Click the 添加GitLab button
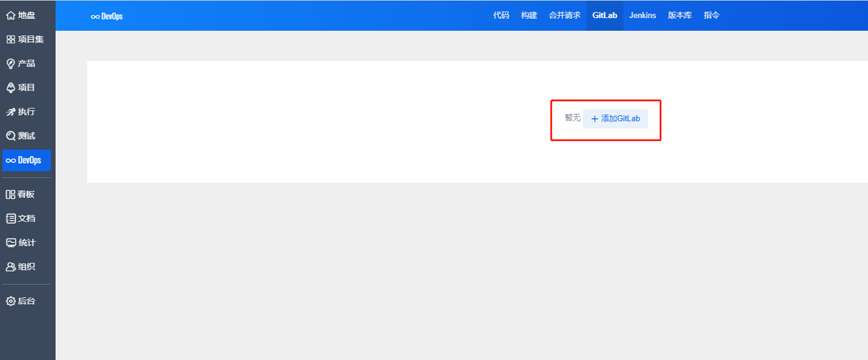The height and width of the screenshot is (360, 868). (x=616, y=119)
